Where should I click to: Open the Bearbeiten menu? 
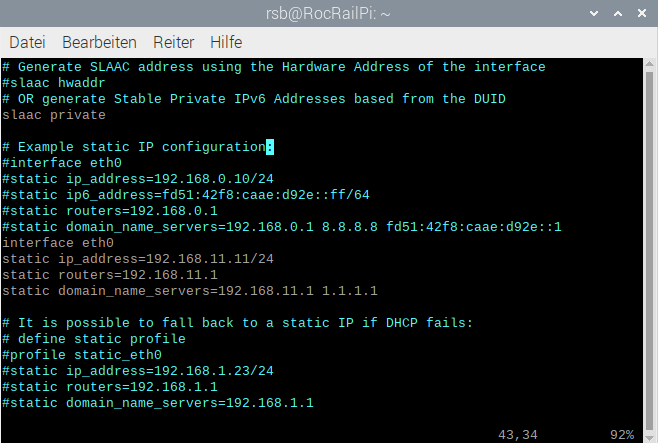(x=99, y=43)
